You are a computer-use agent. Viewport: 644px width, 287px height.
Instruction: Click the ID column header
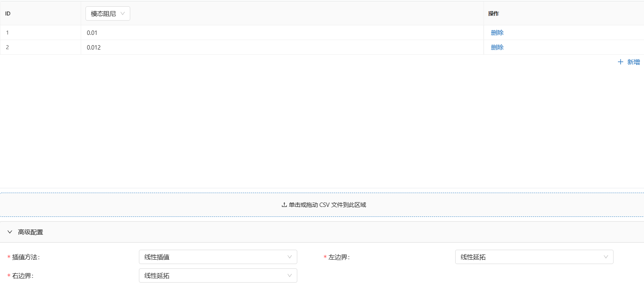pyautogui.click(x=40, y=13)
